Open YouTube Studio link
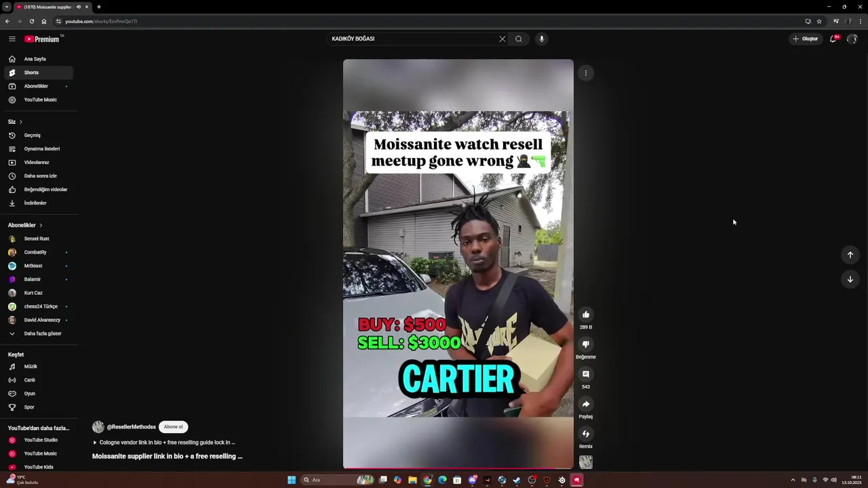This screenshot has height=488, width=868. coord(38,440)
